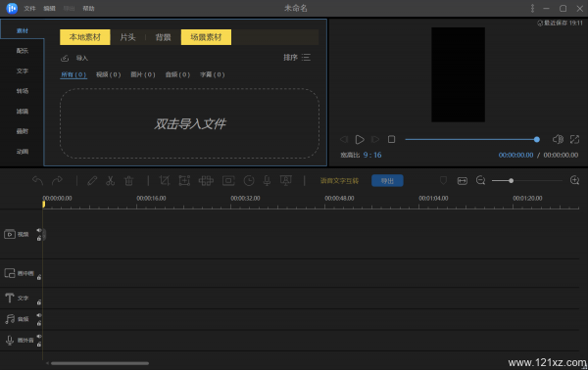Click the shield marker icon in timeline toolbar
The height and width of the screenshot is (370, 588).
tap(443, 180)
